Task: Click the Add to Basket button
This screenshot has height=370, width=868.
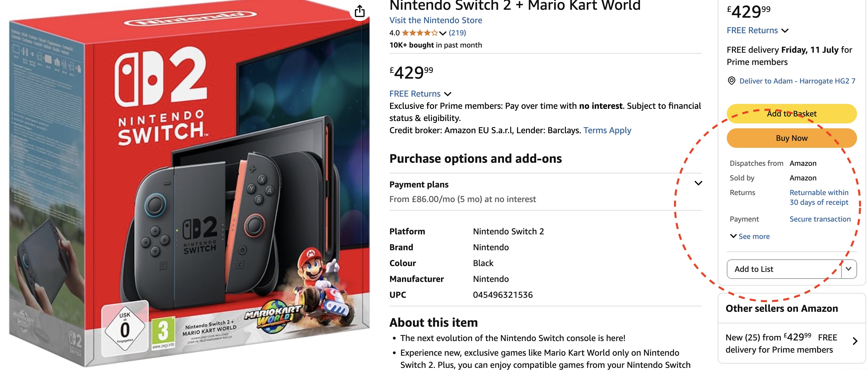Action: tap(792, 114)
